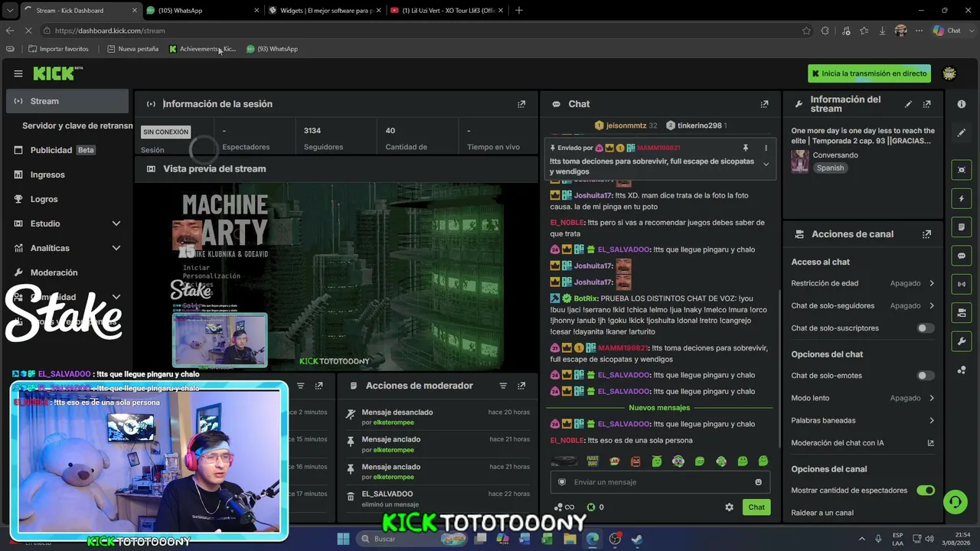
Task: Open the green headset support button
Action: tap(955, 502)
